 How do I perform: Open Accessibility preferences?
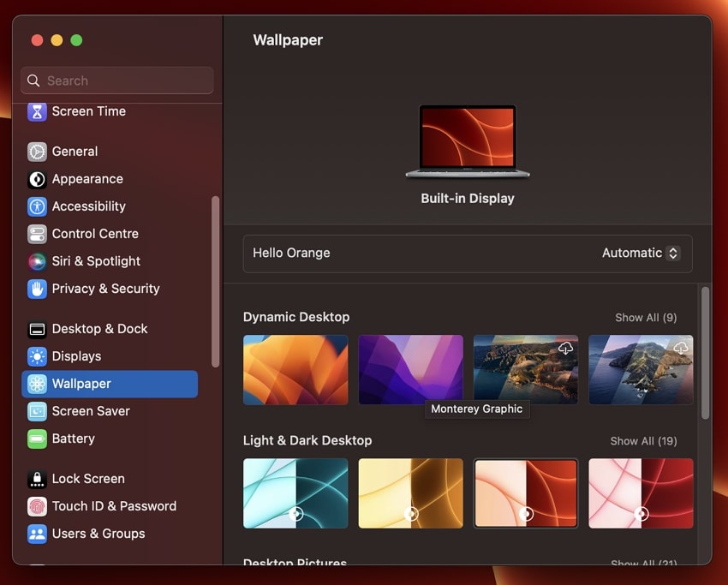pos(90,206)
